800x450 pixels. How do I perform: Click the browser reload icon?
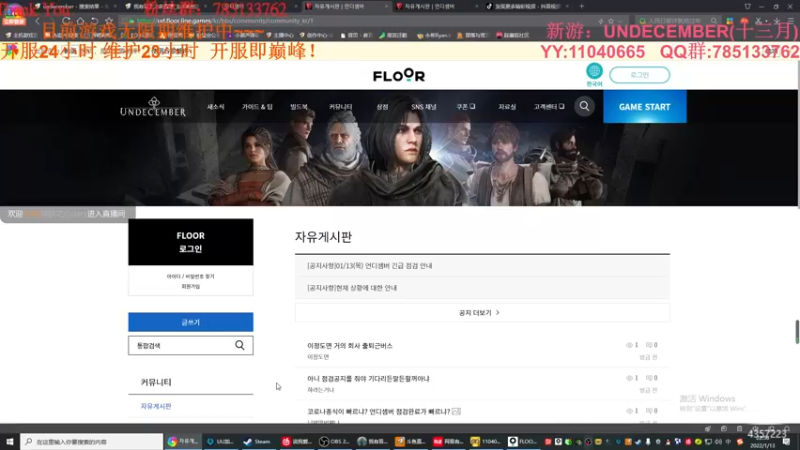coord(66,21)
